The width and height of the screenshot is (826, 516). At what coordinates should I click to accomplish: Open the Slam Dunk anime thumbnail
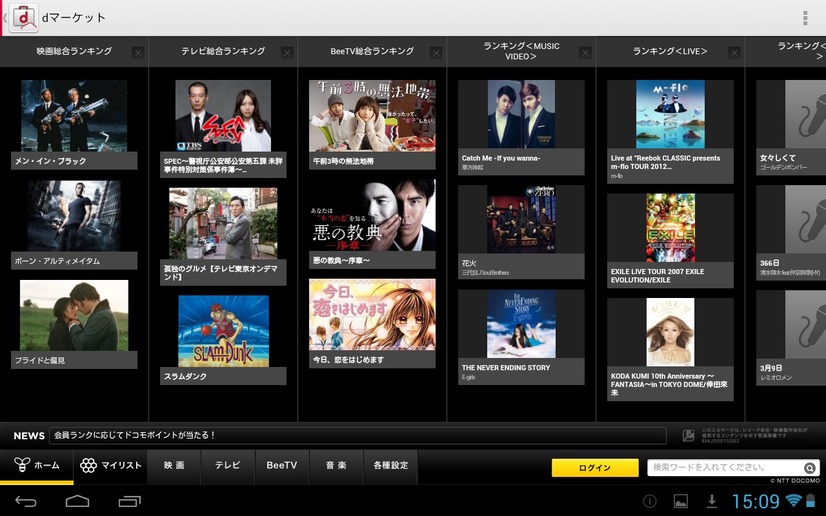click(x=223, y=331)
